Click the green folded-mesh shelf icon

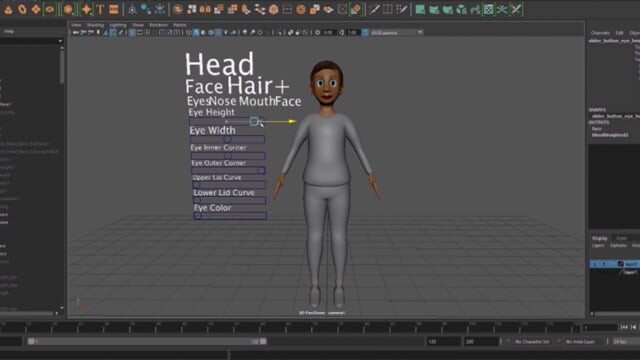(x=434, y=9)
